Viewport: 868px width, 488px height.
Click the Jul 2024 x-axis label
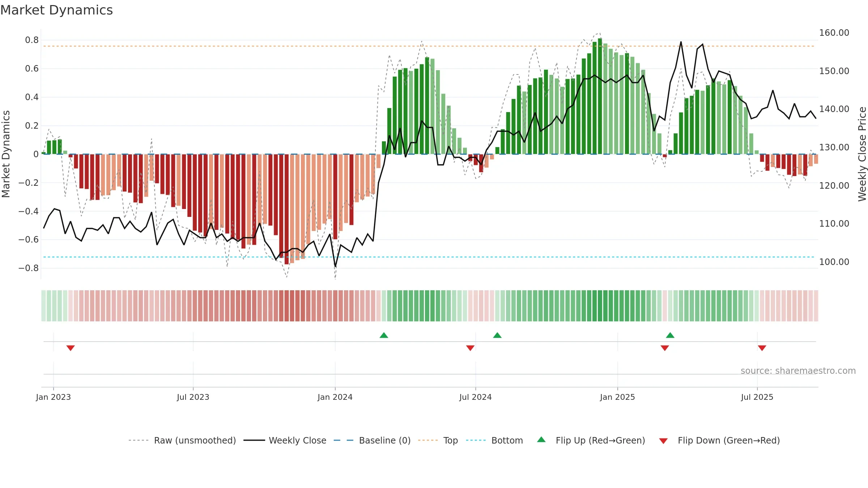pos(476,397)
